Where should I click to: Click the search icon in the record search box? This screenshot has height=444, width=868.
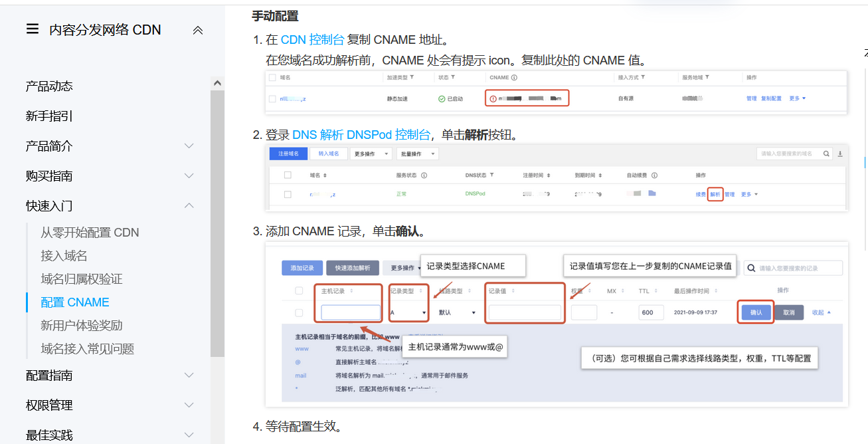point(752,269)
